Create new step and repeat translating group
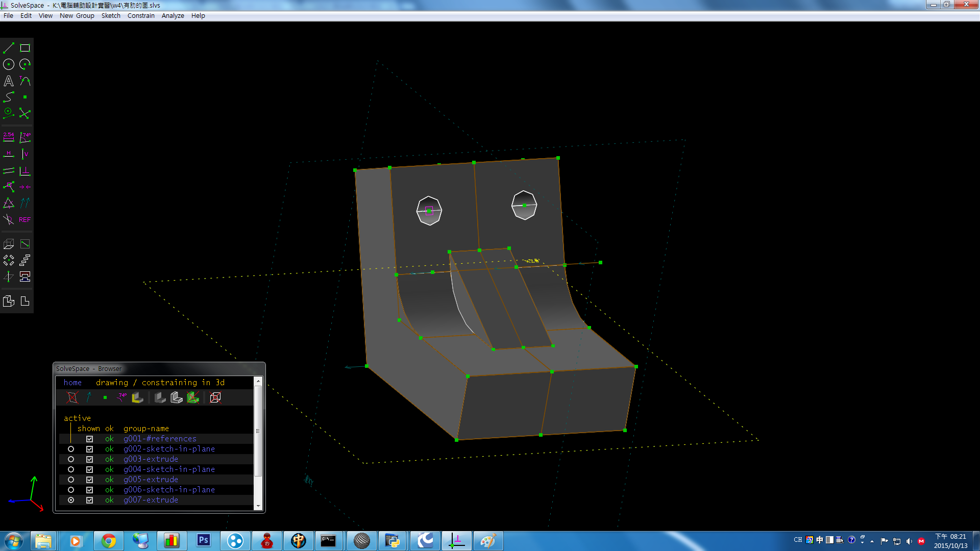Viewport: 980px width, 551px height. coord(25,260)
